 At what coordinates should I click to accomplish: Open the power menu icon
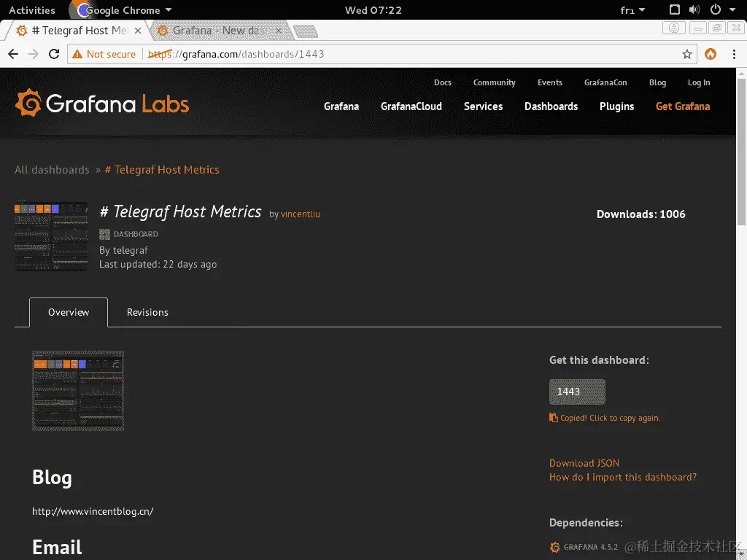[715, 9]
